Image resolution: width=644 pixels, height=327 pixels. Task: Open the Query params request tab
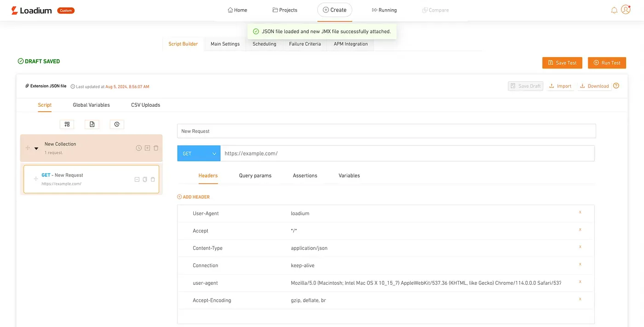(255, 176)
